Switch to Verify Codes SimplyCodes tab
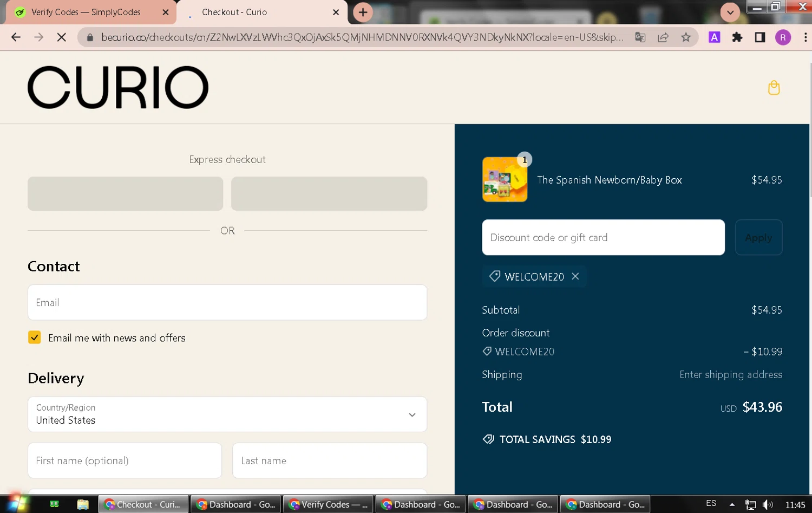 86,12
